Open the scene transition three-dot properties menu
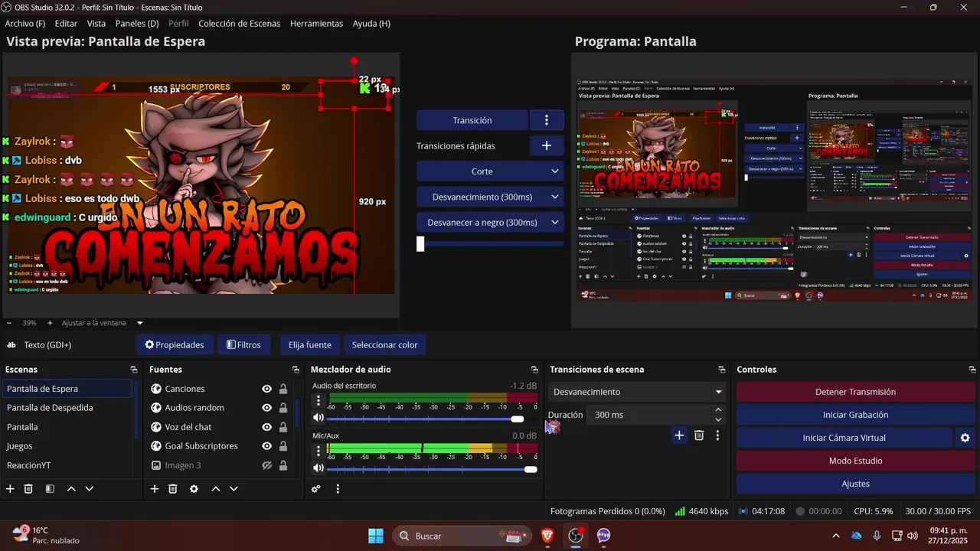The image size is (980, 551). 717,435
